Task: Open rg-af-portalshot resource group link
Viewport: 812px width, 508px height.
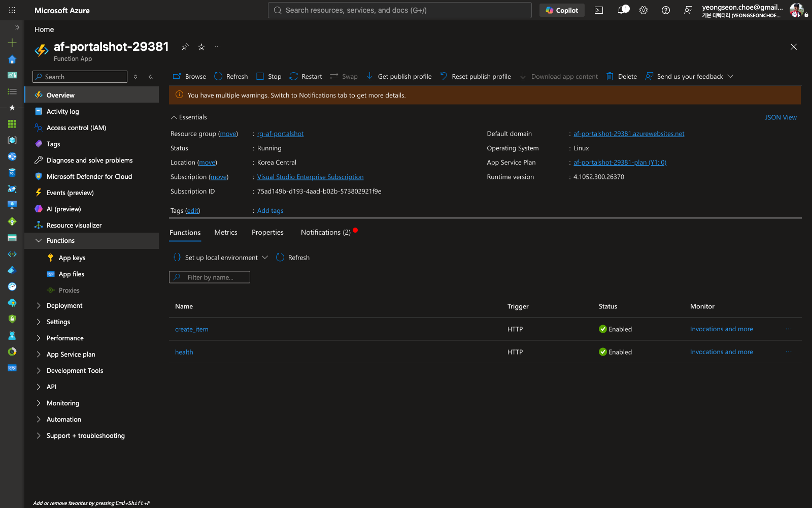Action: (281, 134)
